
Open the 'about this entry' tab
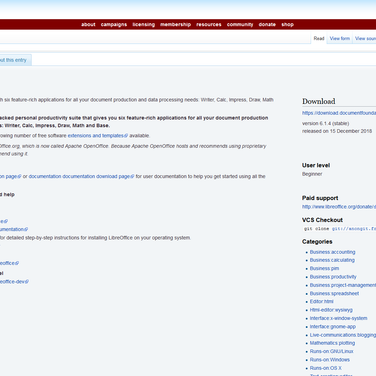click(15, 60)
